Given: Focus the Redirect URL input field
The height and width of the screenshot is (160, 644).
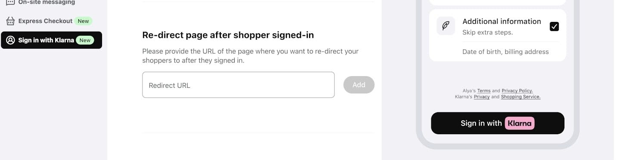Looking at the screenshot, I should coord(238,85).
